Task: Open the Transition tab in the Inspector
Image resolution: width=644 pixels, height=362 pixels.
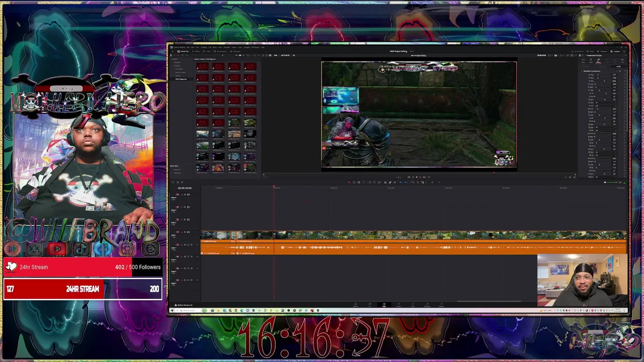Action: tap(606, 61)
